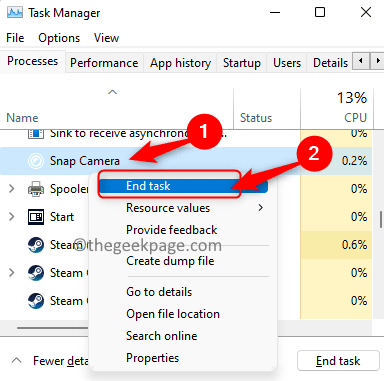Click the Start process icon
The width and height of the screenshot is (384, 381).
click(x=36, y=217)
